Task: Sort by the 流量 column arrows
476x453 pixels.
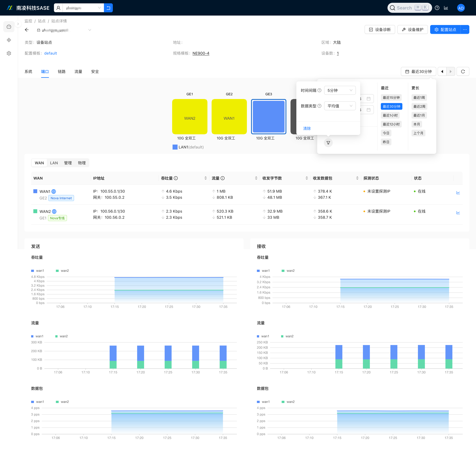Action: pos(256,178)
